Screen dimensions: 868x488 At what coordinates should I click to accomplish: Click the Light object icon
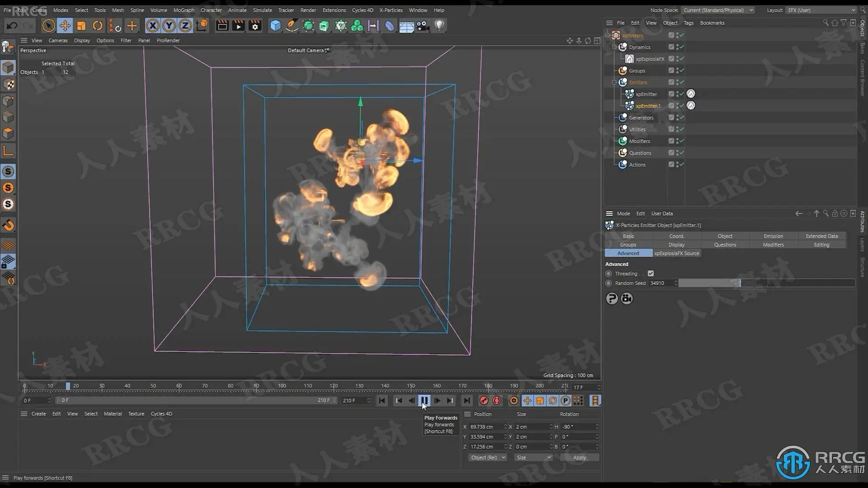[x=439, y=26]
